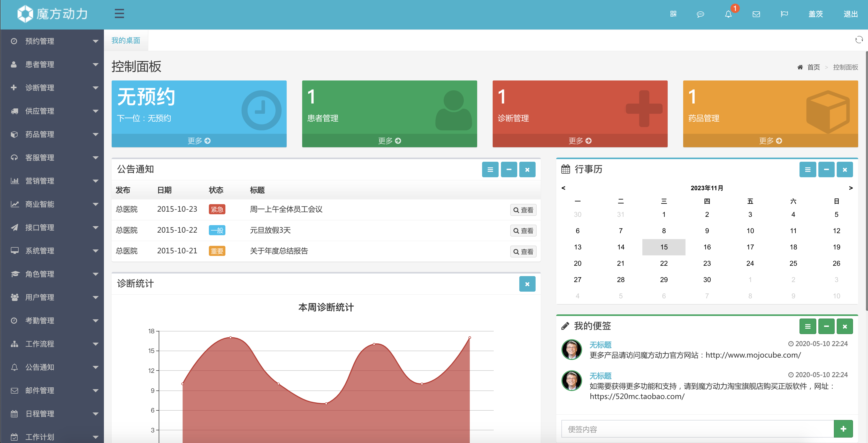Screen dimensions: 868x443
Task: Click 更多 on the 患者管理 card
Action: [x=390, y=141]
